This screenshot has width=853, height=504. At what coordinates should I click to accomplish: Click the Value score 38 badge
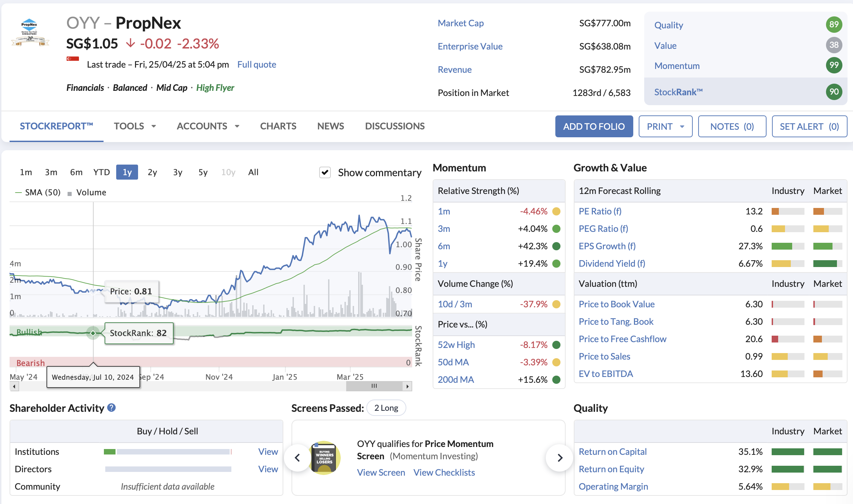(x=834, y=45)
